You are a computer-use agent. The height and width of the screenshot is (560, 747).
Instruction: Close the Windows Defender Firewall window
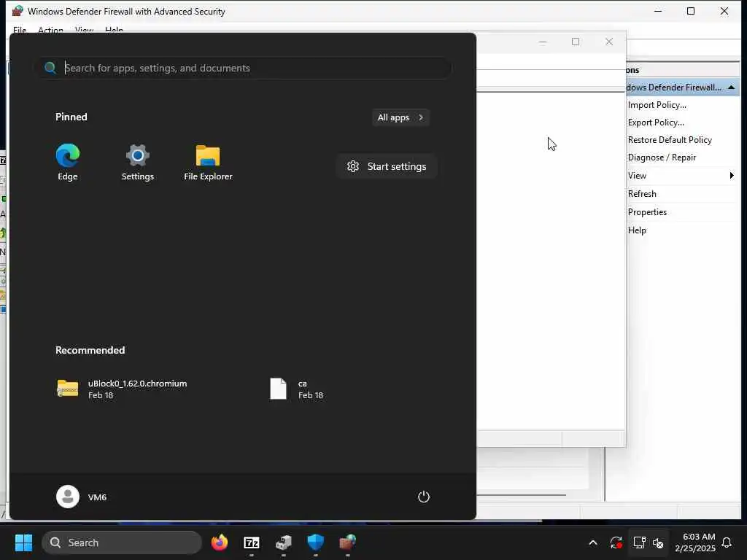(724, 11)
